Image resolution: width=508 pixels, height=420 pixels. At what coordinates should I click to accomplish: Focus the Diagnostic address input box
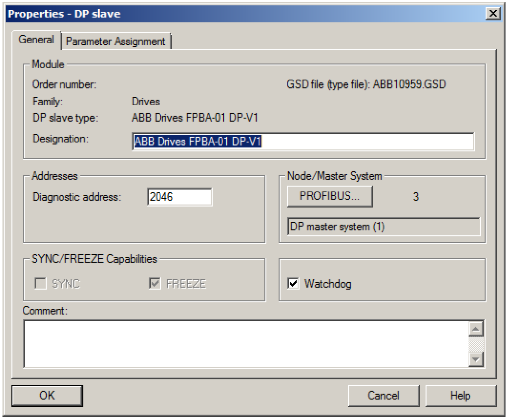click(180, 197)
